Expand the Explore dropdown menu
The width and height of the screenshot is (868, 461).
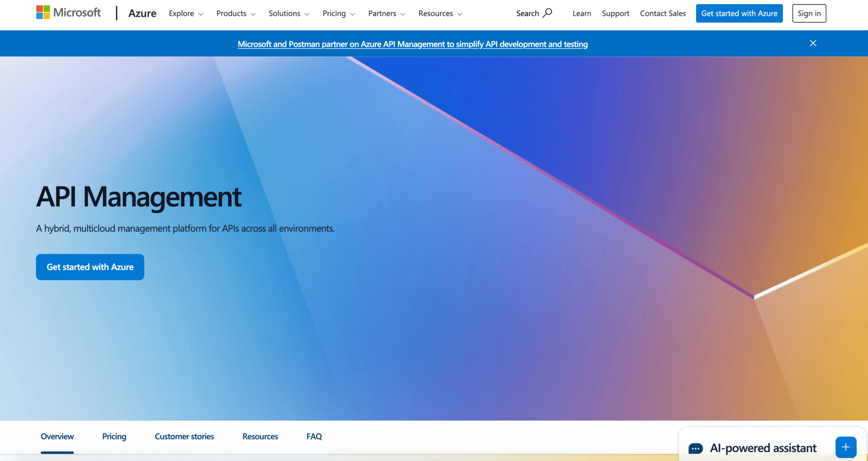click(x=186, y=14)
